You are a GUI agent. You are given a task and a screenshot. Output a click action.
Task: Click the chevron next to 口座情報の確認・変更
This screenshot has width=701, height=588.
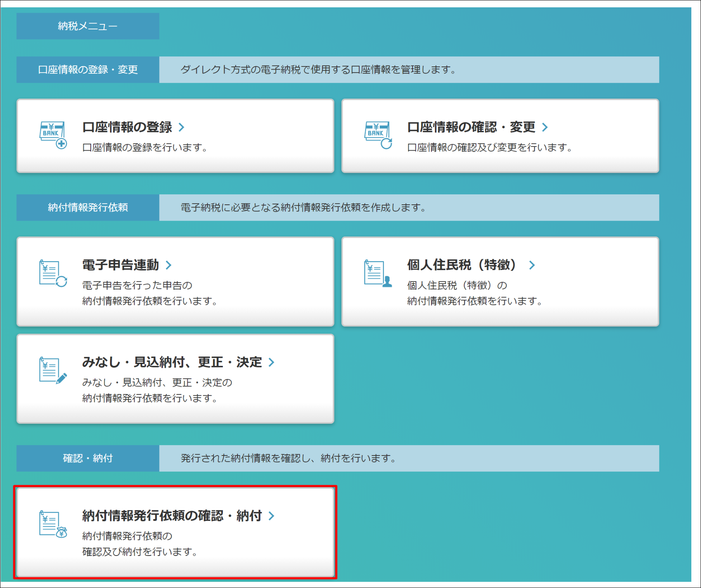click(x=545, y=127)
